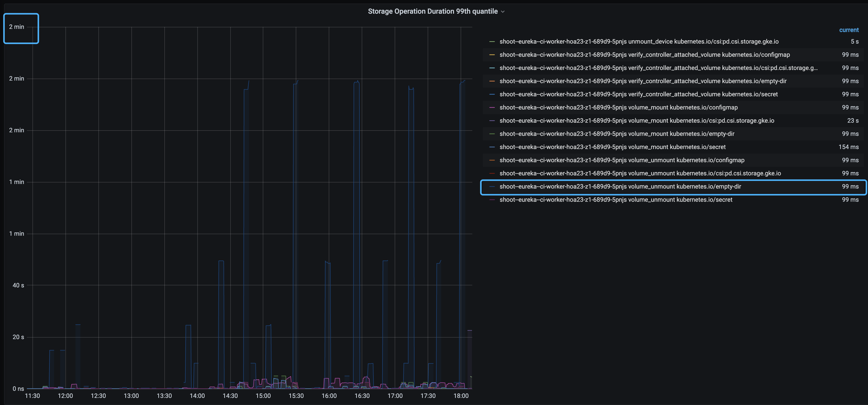Click the orange line icon for verify_controller_attached_volume empty-dir

point(492,81)
